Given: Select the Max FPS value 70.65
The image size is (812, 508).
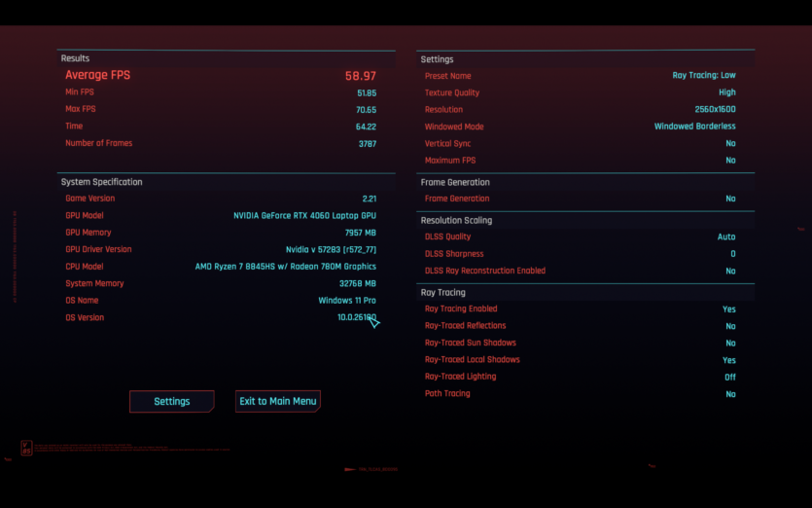Looking at the screenshot, I should click(x=366, y=110).
